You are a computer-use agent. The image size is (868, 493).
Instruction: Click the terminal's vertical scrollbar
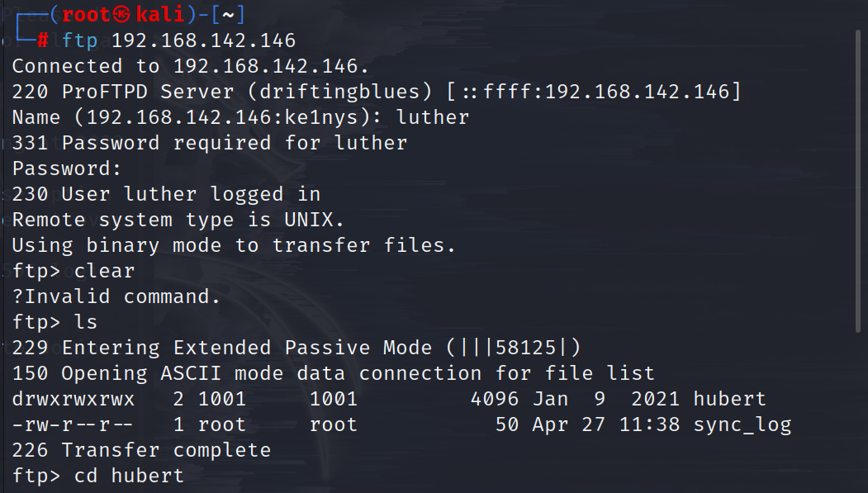(x=858, y=182)
